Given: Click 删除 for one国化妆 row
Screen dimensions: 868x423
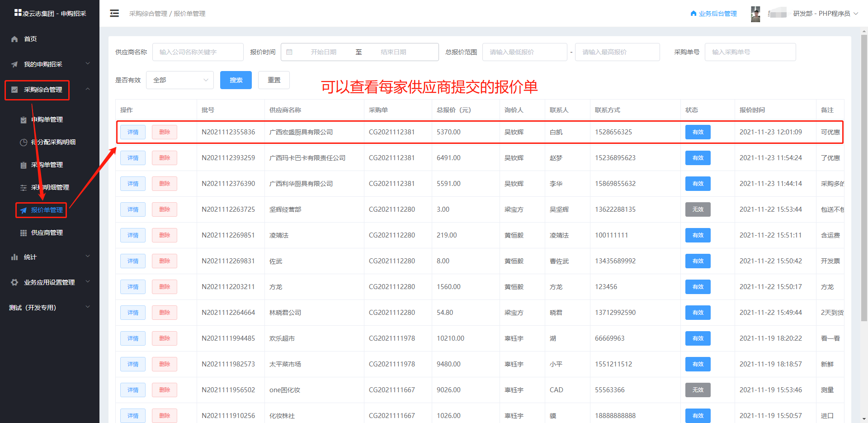Looking at the screenshot, I should 165,390.
